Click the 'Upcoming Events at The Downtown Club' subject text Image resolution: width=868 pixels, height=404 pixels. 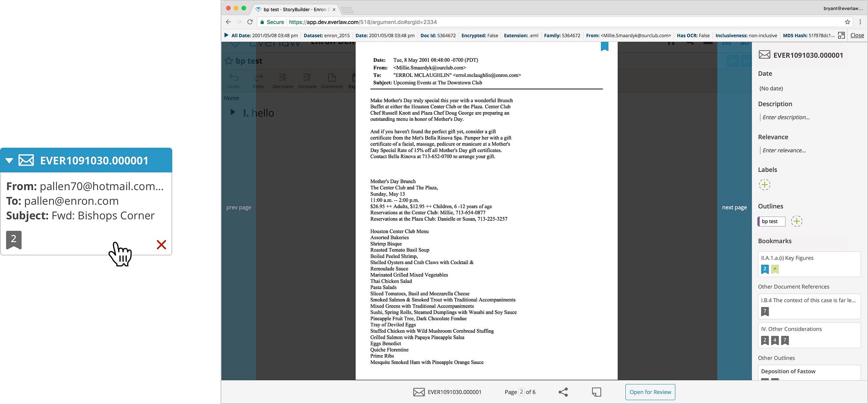[x=437, y=83]
